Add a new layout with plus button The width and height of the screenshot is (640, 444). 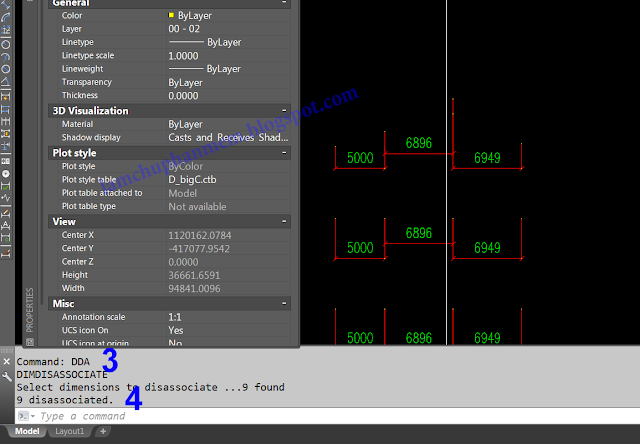[103, 432]
